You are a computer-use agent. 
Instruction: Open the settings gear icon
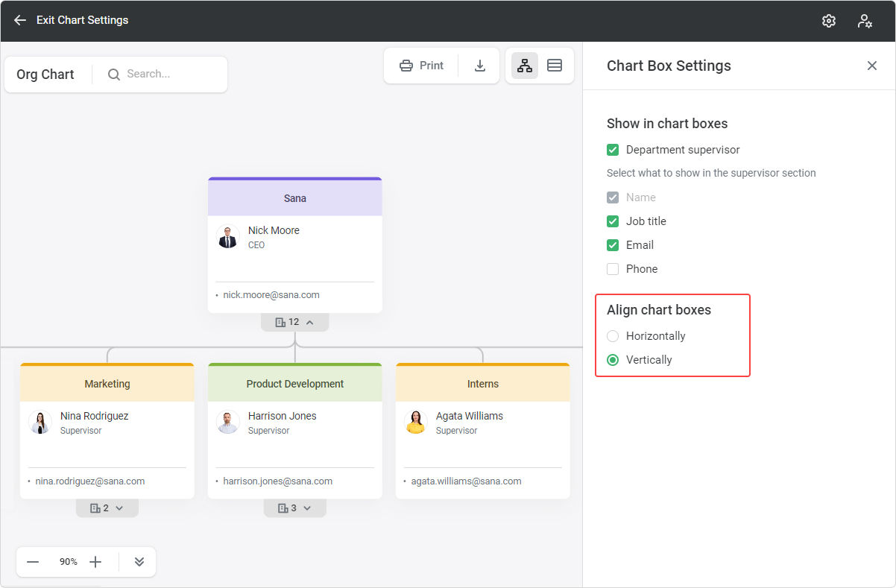(829, 21)
